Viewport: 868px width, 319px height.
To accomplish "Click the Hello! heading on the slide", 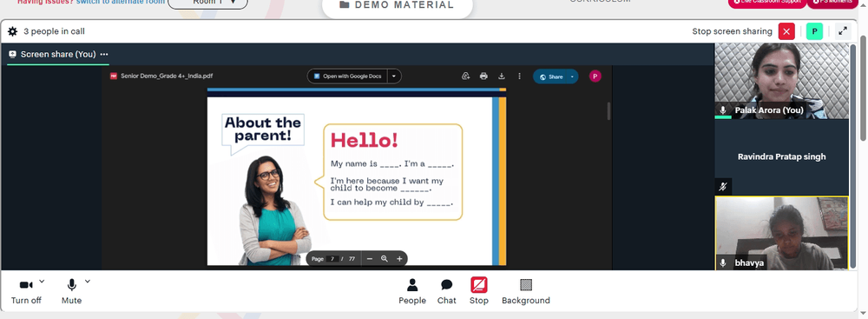I will 365,140.
